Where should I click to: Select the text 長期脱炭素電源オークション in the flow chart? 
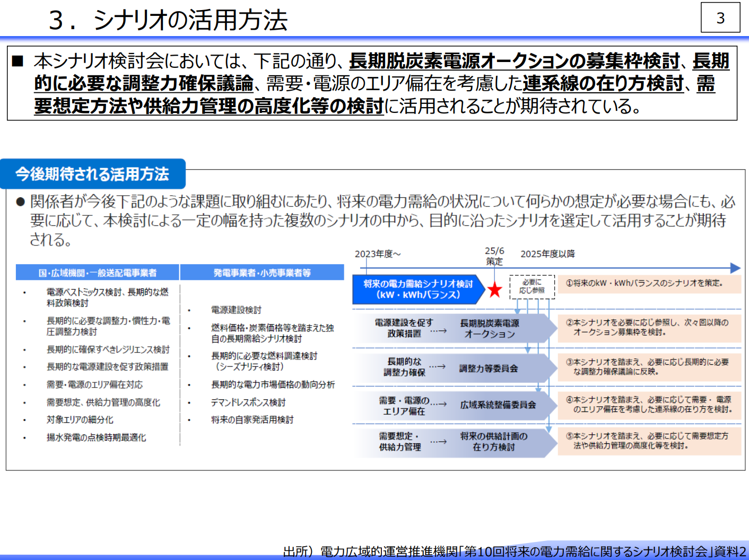[x=490, y=328]
